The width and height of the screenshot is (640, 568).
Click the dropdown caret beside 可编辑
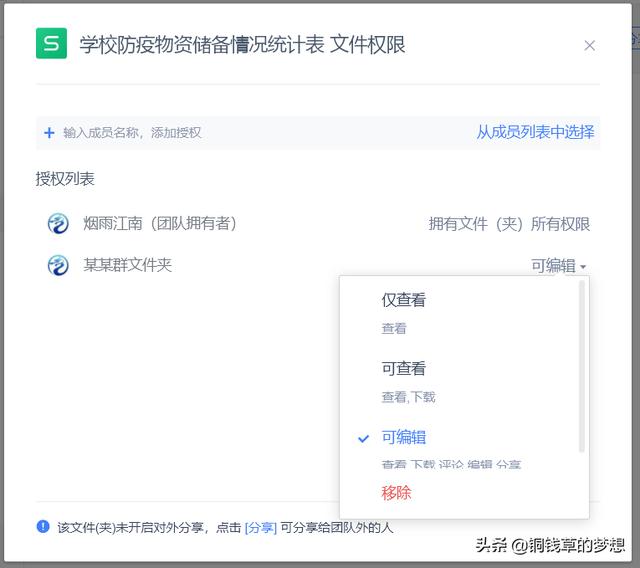pyautogui.click(x=583, y=267)
